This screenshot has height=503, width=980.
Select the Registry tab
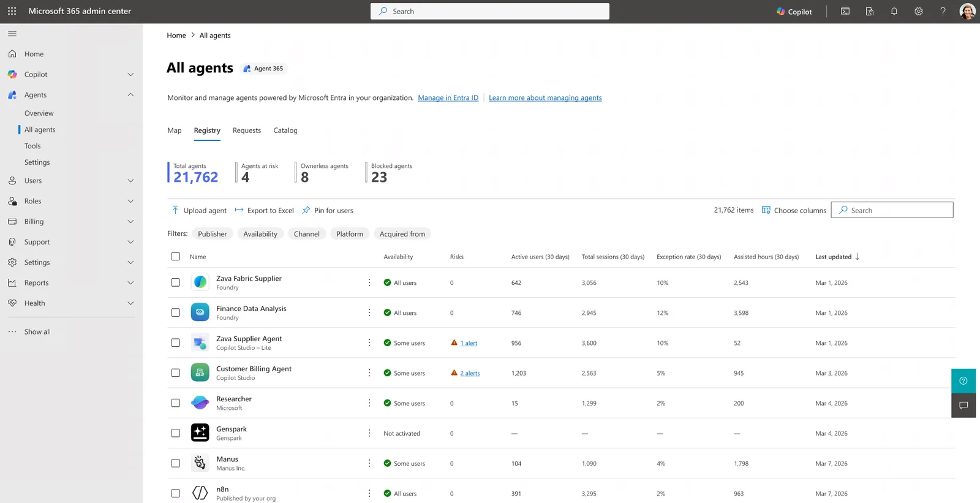[x=207, y=130]
